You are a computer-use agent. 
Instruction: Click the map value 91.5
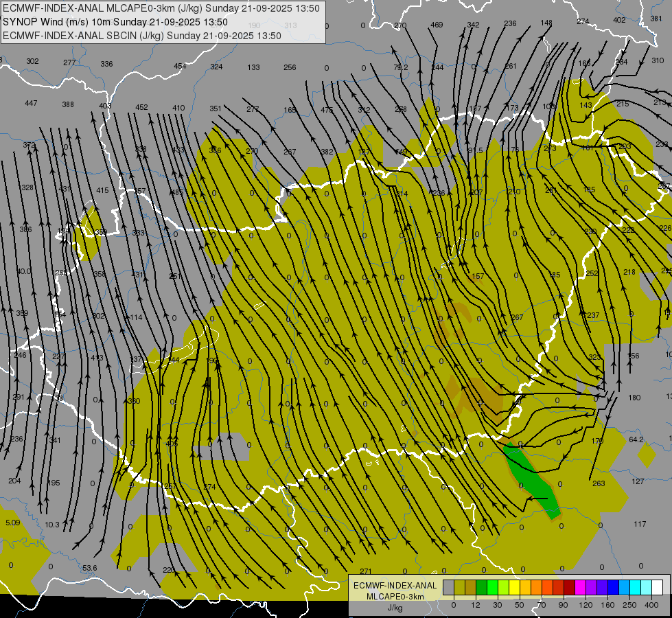(475, 150)
